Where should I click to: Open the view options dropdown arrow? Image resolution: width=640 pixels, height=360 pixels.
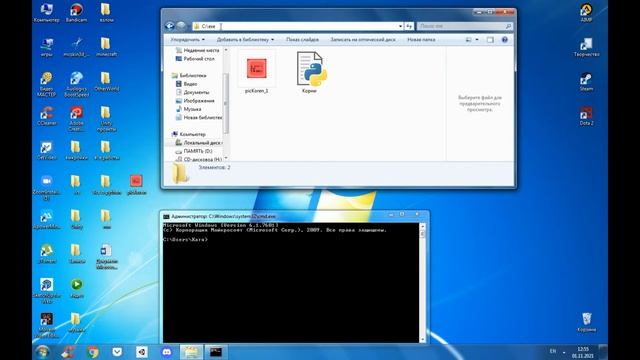[477, 40]
